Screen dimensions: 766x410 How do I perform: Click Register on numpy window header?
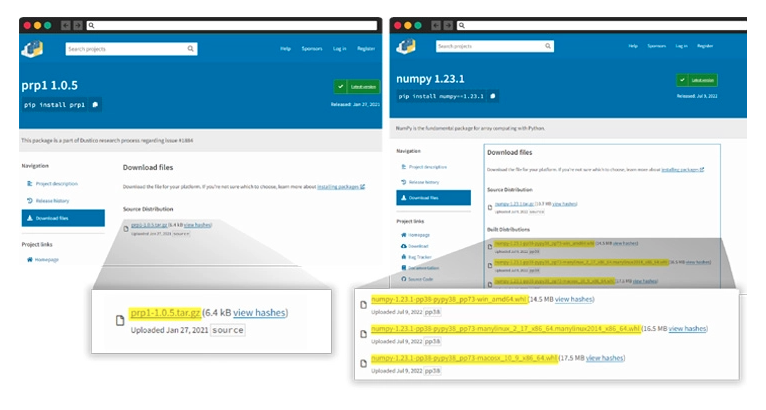pos(705,46)
